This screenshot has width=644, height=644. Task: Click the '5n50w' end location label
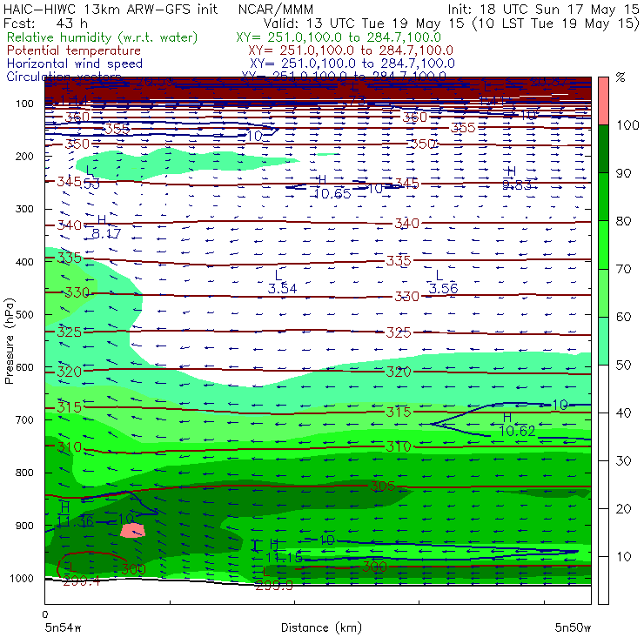point(573,627)
